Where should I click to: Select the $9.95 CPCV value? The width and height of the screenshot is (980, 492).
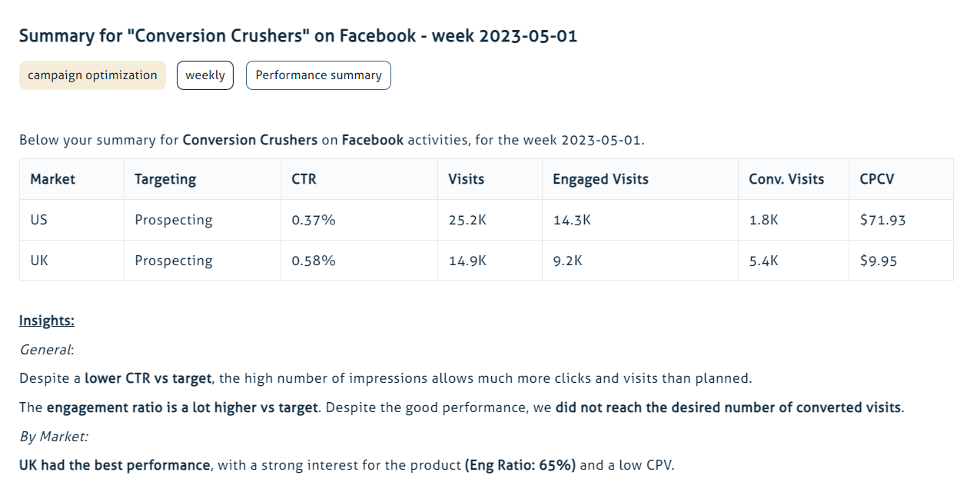(x=879, y=261)
